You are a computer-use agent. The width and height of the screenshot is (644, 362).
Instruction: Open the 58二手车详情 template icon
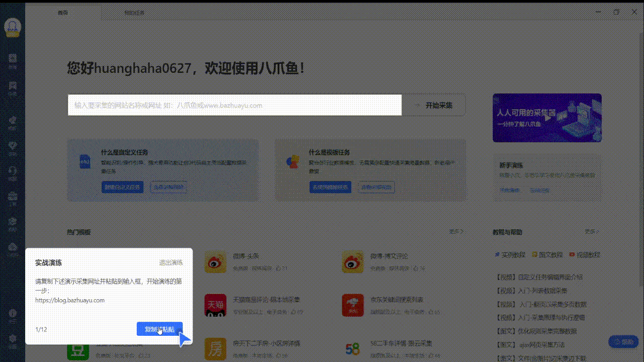pos(353,349)
